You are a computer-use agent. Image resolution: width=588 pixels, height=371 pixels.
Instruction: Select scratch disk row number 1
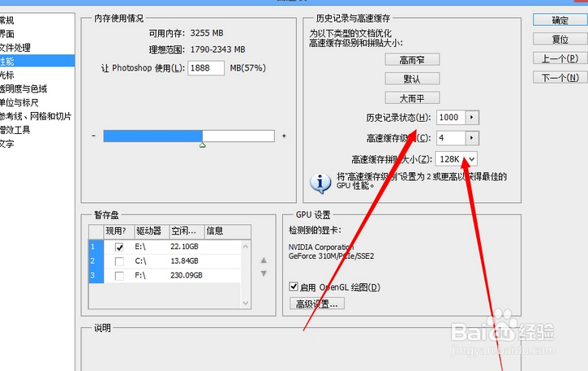[96, 247]
